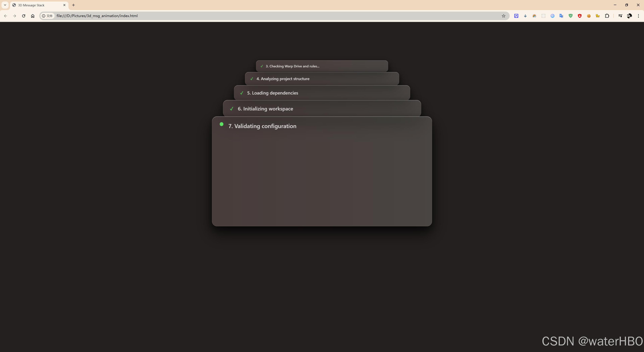Open the purple shield P extension
Image resolution: width=644 pixels, height=352 pixels.
coord(516,16)
